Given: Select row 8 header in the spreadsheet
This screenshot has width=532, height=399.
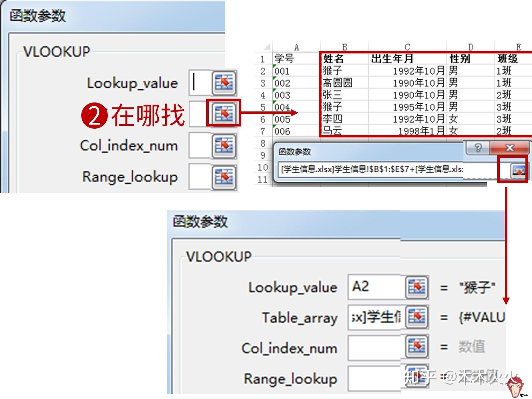Looking at the screenshot, I should (x=263, y=143).
